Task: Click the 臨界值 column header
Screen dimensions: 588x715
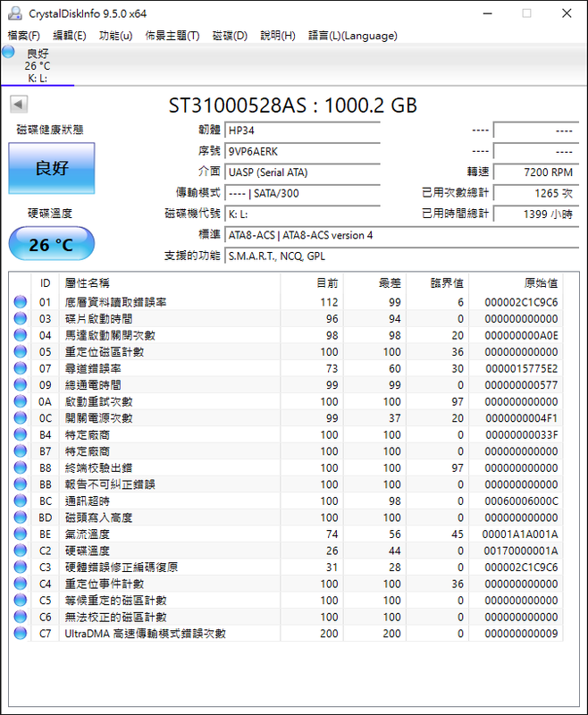Action: tap(438, 283)
